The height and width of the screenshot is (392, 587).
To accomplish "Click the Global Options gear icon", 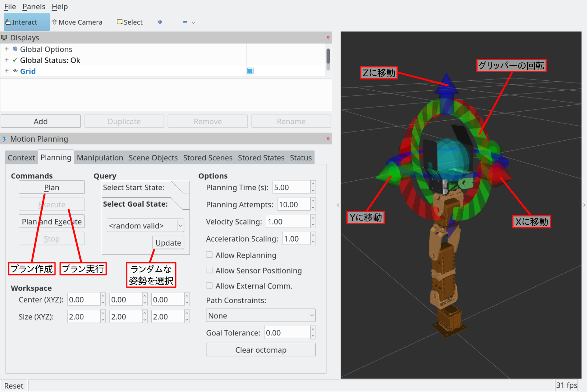I will 15,49.
